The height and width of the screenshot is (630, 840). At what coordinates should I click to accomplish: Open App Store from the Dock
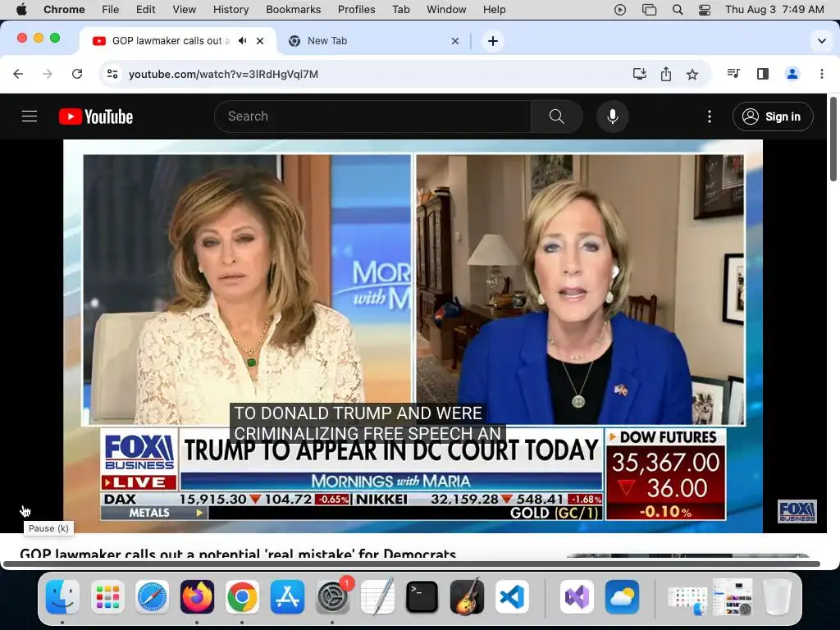(x=287, y=597)
